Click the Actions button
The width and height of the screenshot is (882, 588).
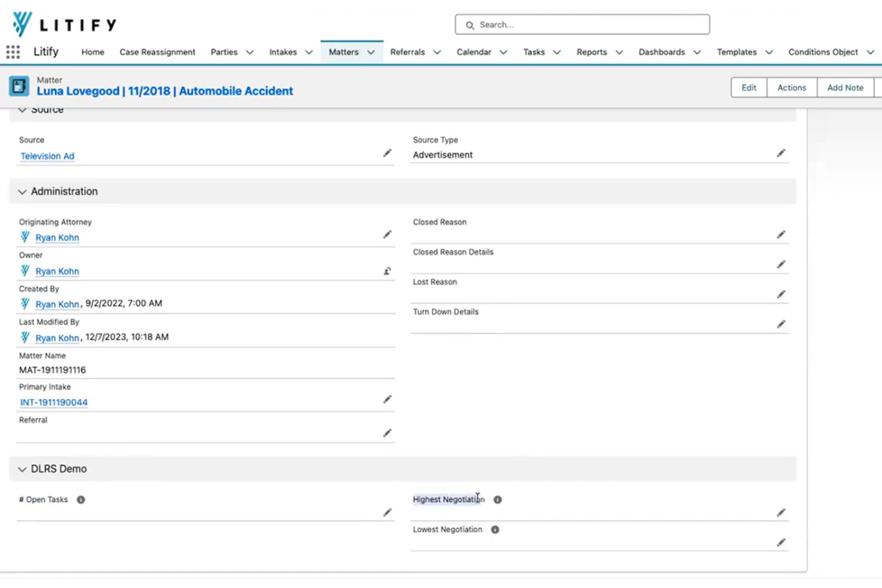(x=791, y=88)
